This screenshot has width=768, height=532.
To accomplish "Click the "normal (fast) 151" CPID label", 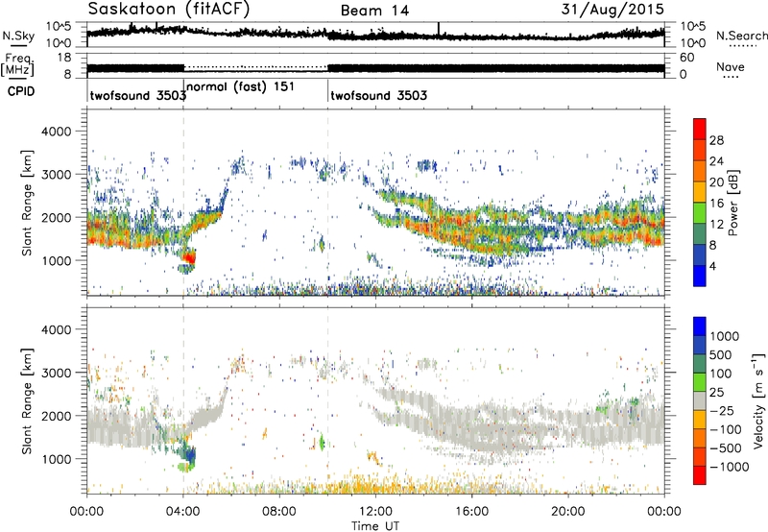I will [241, 87].
